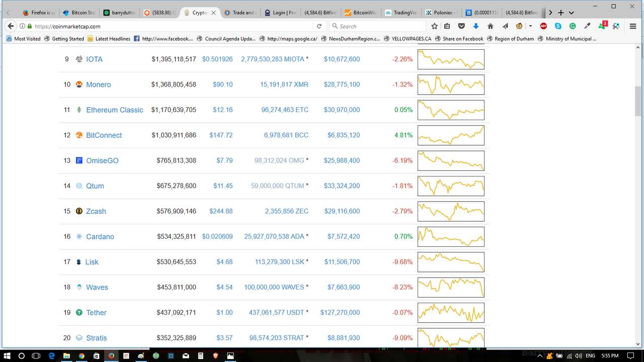
Task: Open the Firefox hamburger menu
Action: [633, 26]
